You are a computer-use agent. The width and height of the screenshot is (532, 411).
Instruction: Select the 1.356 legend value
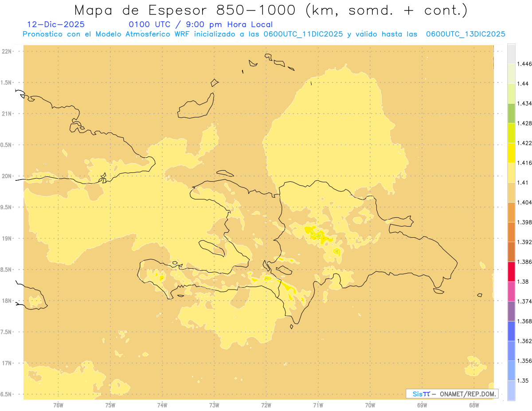[x=525, y=360]
